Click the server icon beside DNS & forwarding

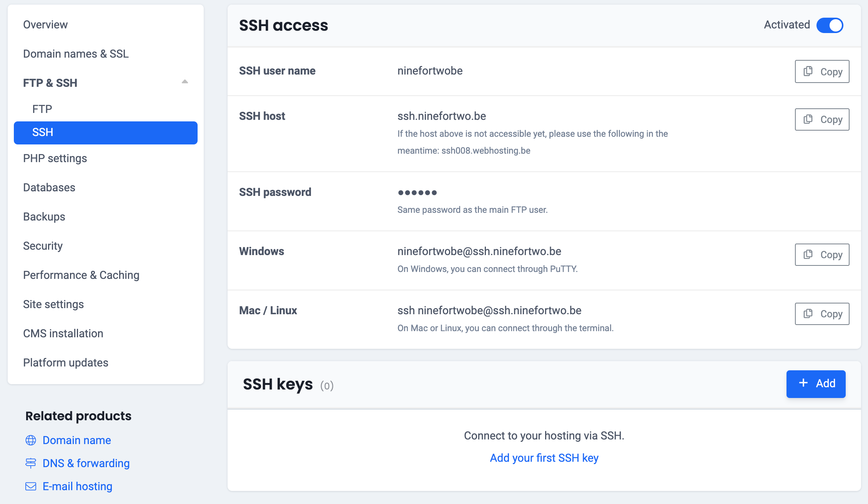[x=31, y=463]
